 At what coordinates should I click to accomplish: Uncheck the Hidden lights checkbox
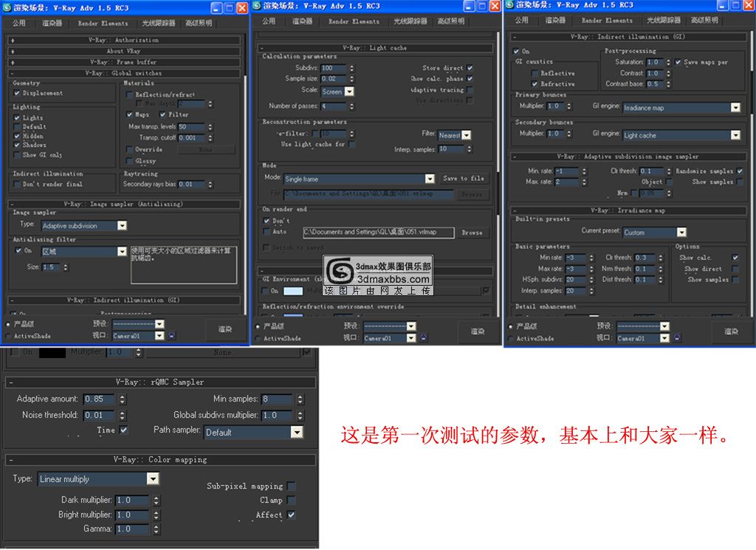click(x=18, y=136)
